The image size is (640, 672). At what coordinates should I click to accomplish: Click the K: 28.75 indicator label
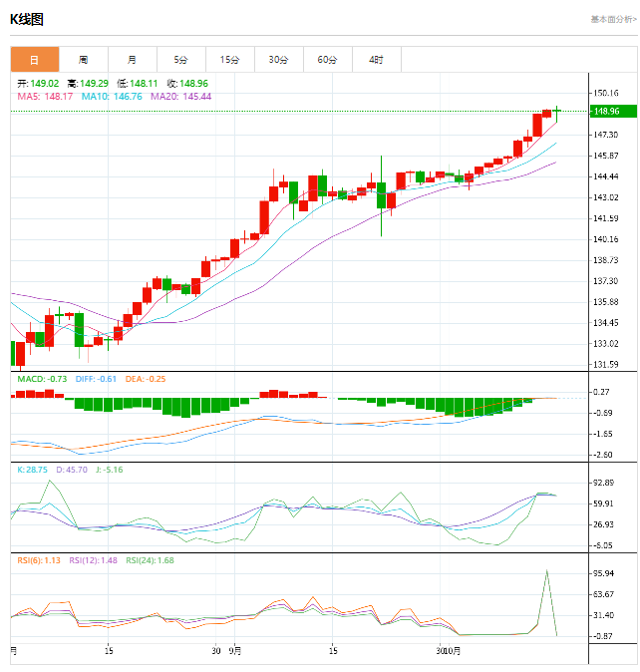(x=33, y=470)
